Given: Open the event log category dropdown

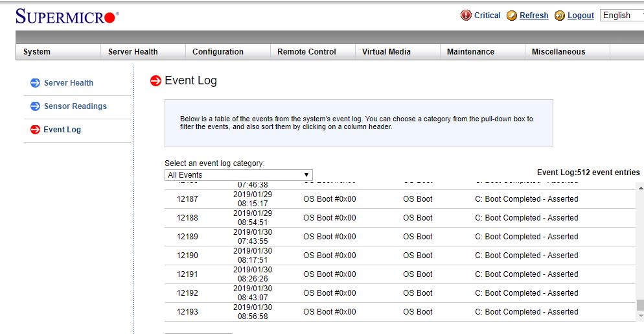Looking at the screenshot, I should (238, 175).
